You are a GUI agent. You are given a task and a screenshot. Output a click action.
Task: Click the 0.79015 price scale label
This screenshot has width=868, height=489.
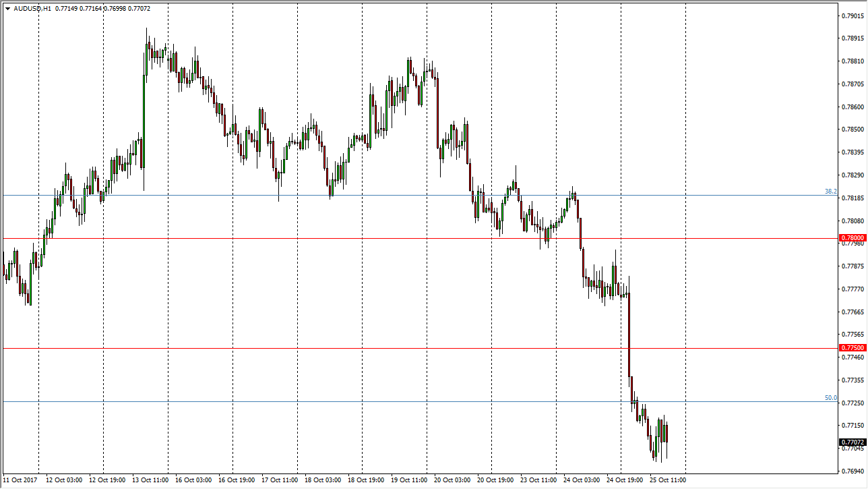coord(852,16)
